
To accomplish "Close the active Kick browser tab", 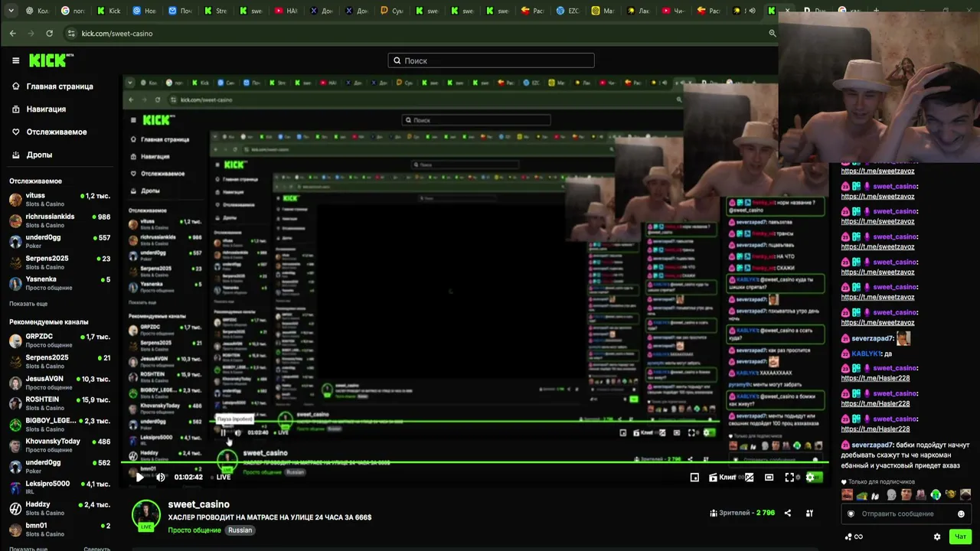I will point(788,11).
